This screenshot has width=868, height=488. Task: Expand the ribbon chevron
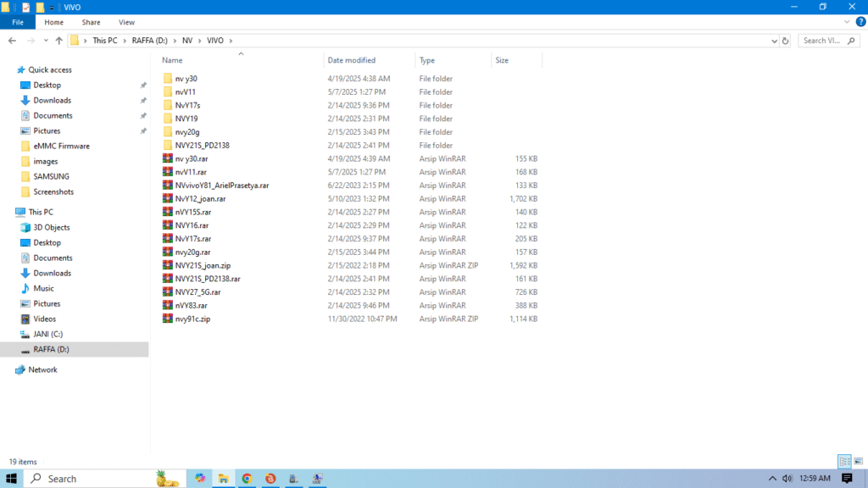pyautogui.click(x=847, y=22)
